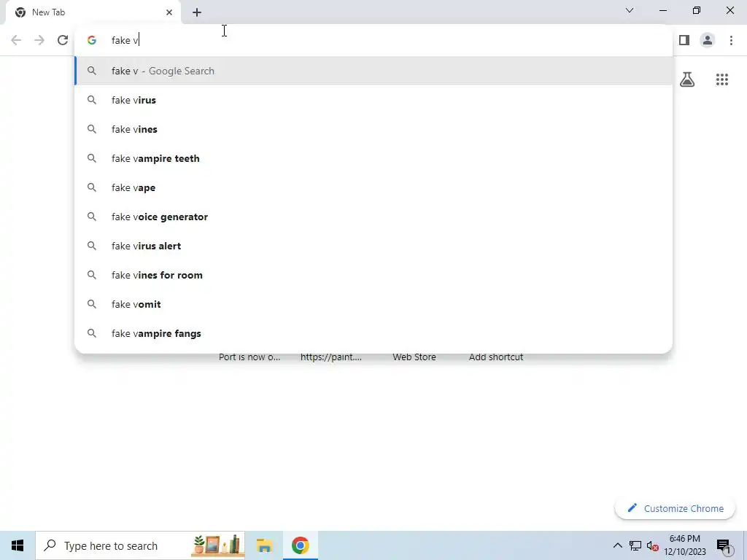Pick the 'fake virus alert' suggestion
The height and width of the screenshot is (560, 747).
coord(373,246)
